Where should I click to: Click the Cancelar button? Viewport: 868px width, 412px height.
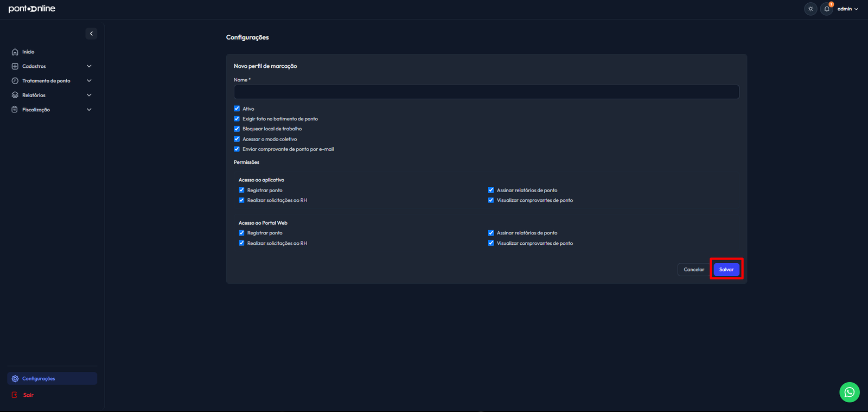point(694,269)
